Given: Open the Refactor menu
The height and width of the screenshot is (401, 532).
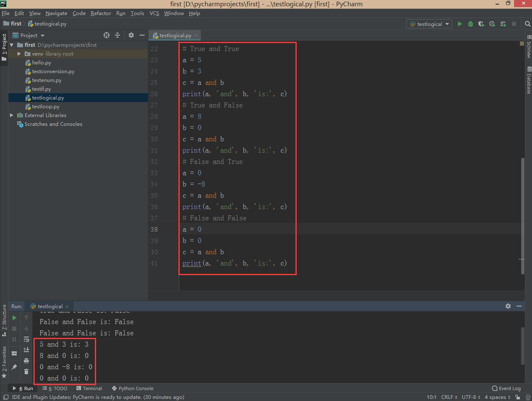Looking at the screenshot, I should point(101,13).
